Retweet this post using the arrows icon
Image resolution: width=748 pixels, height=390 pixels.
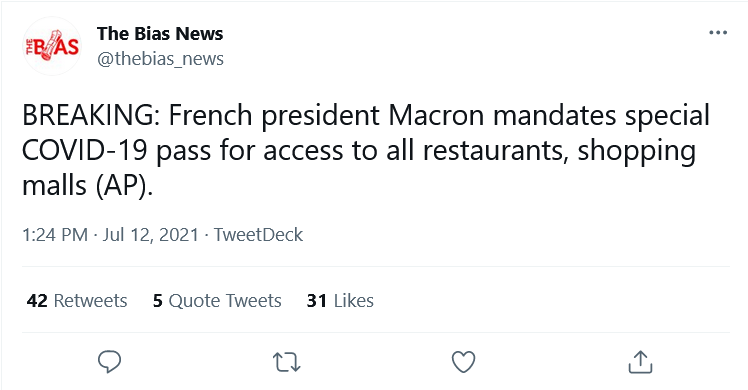[287, 362]
